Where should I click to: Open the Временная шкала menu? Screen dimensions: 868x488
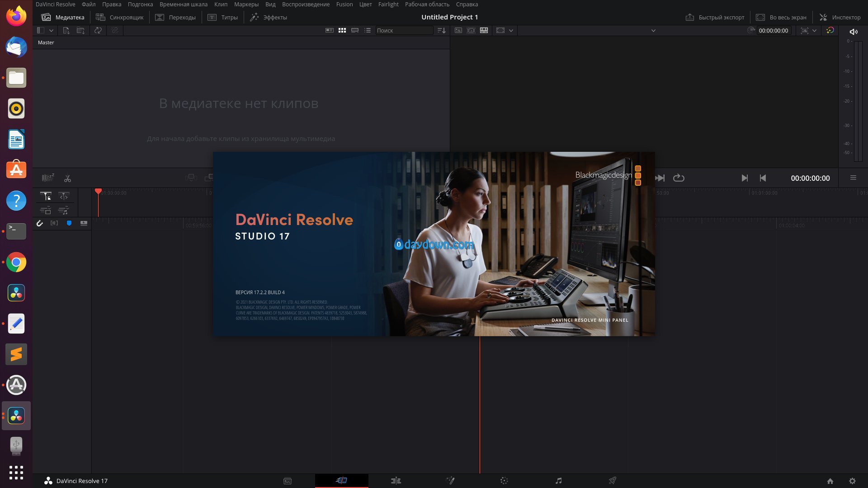[x=184, y=5]
